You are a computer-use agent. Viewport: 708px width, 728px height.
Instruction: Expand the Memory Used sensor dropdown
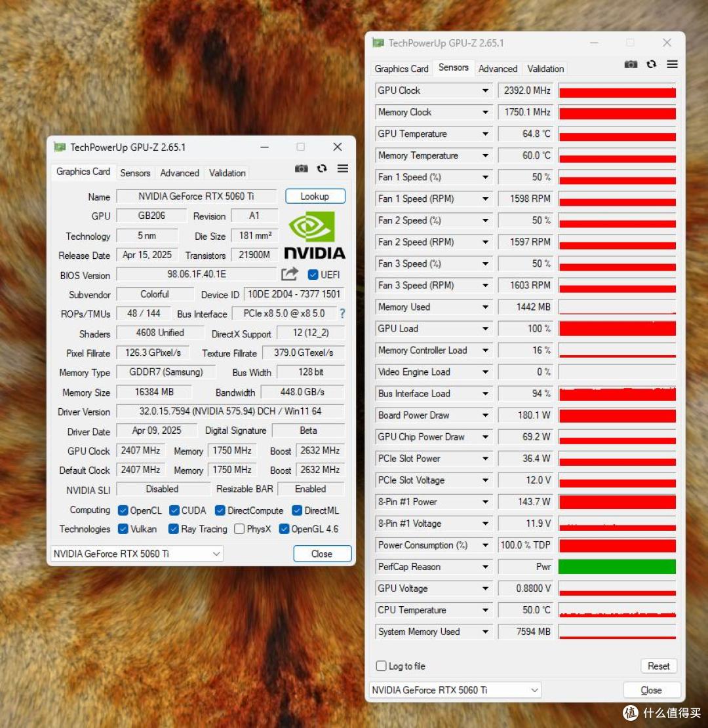pyautogui.click(x=485, y=307)
